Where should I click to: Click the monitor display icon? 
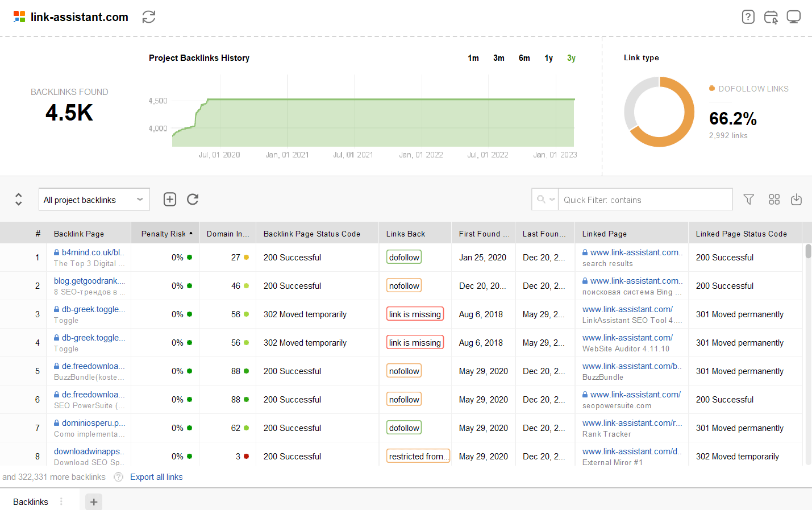794,17
